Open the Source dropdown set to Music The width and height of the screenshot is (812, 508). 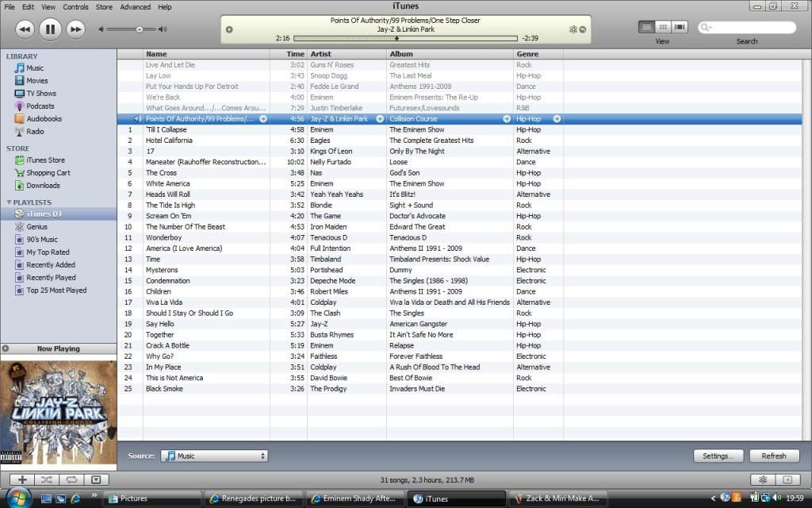[x=214, y=456]
